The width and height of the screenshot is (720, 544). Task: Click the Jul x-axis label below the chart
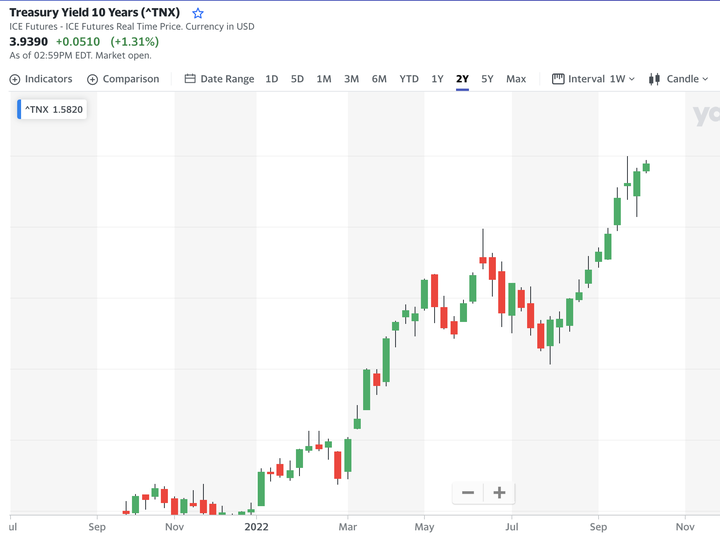512,527
